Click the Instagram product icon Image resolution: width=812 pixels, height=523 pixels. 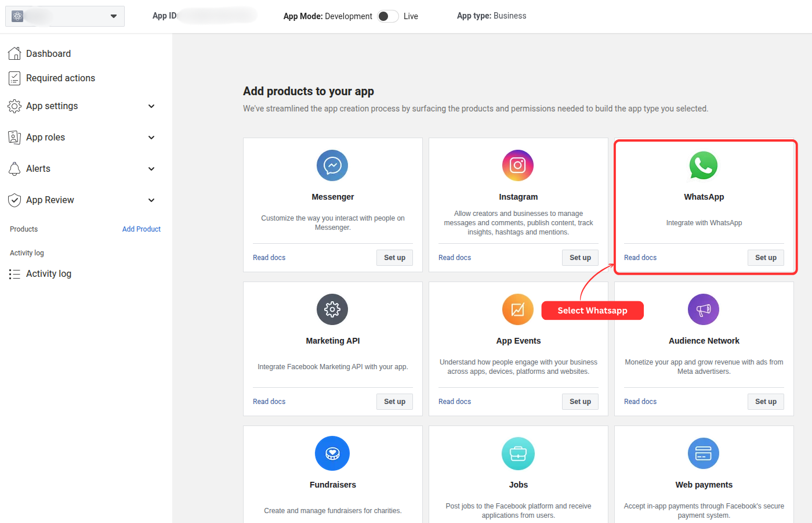tap(518, 165)
